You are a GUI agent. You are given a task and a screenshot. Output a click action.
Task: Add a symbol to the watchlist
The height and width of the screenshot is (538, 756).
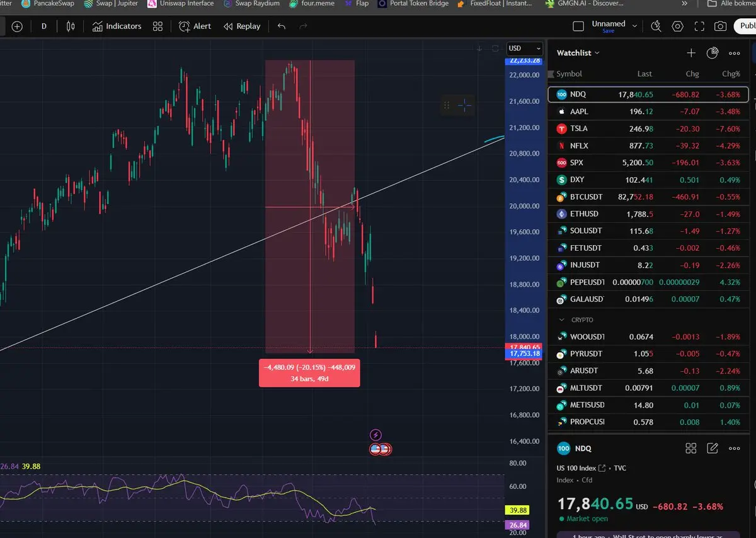[x=691, y=53]
